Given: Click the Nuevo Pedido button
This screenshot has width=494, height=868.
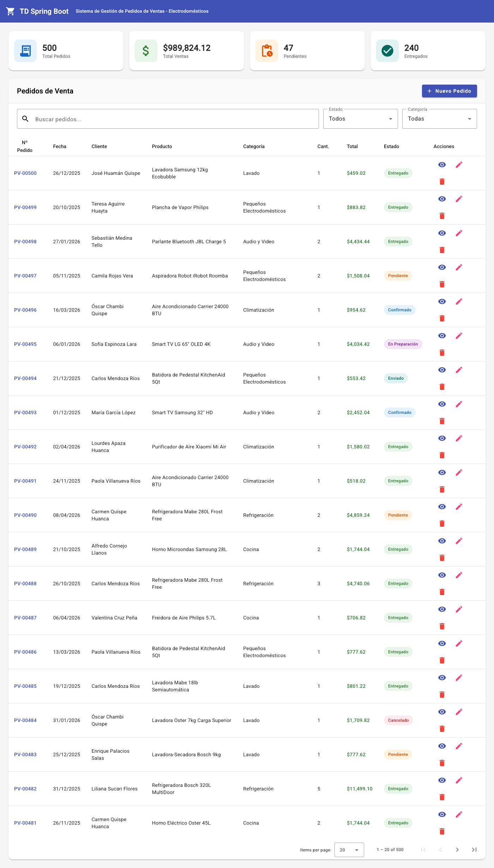Looking at the screenshot, I should (449, 91).
